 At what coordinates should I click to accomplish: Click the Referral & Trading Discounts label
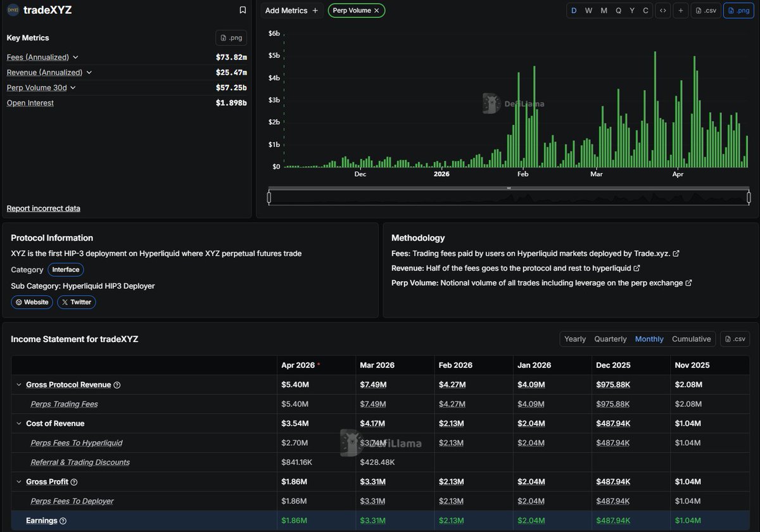click(x=80, y=462)
